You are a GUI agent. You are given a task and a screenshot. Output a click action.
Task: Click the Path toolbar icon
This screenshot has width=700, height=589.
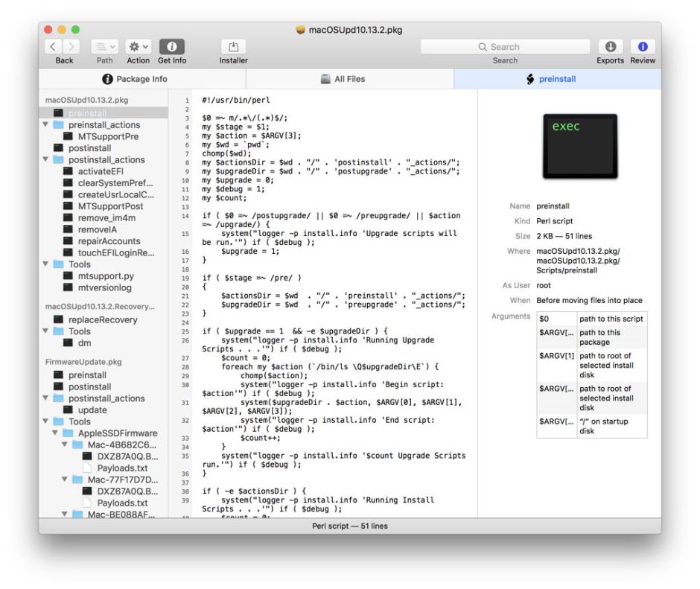[x=99, y=46]
